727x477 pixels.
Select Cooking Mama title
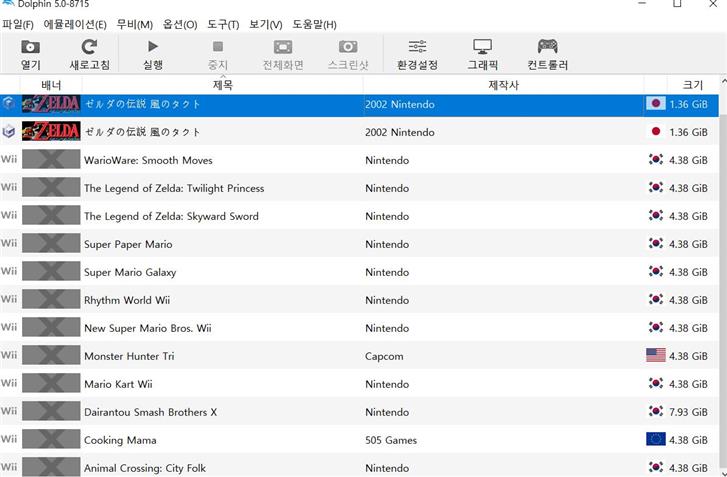[x=120, y=440]
